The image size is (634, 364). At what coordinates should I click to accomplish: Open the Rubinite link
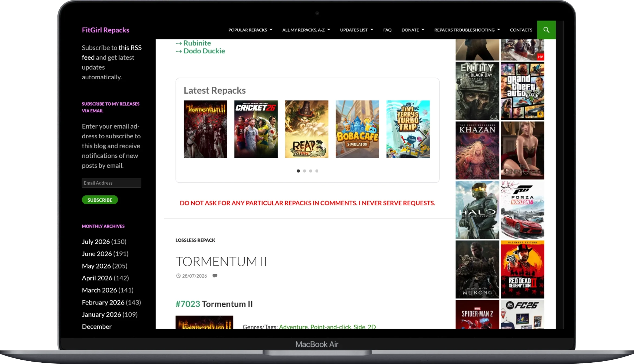pos(197,43)
